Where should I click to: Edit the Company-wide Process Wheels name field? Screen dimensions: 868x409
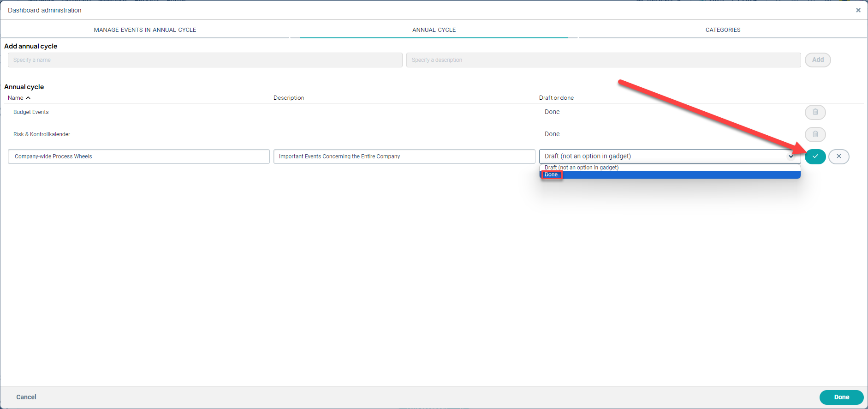pos(138,156)
